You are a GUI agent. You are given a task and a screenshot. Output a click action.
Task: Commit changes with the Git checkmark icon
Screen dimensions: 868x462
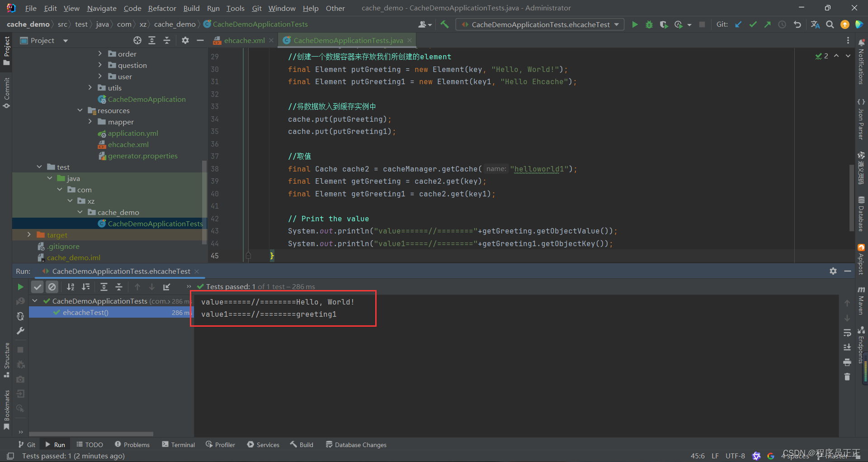coord(753,24)
